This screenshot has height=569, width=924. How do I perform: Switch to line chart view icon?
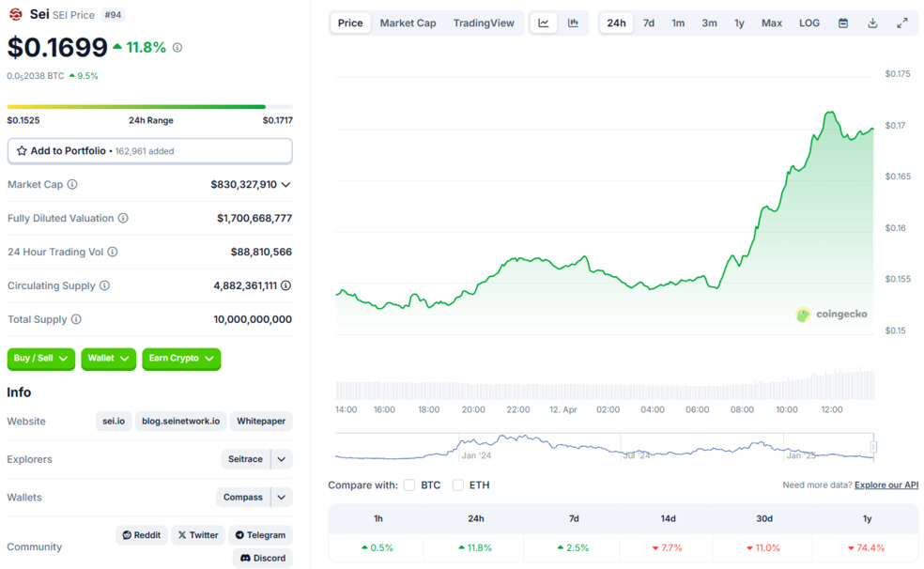pyautogui.click(x=544, y=23)
